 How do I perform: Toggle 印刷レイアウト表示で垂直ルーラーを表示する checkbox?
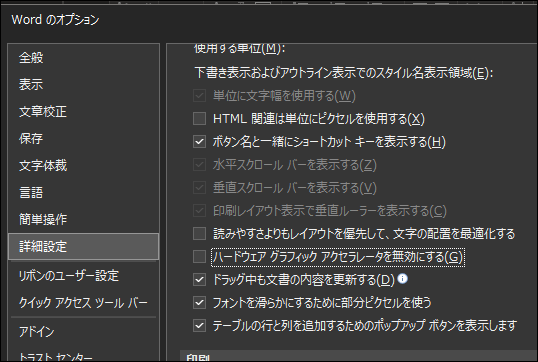click(199, 211)
